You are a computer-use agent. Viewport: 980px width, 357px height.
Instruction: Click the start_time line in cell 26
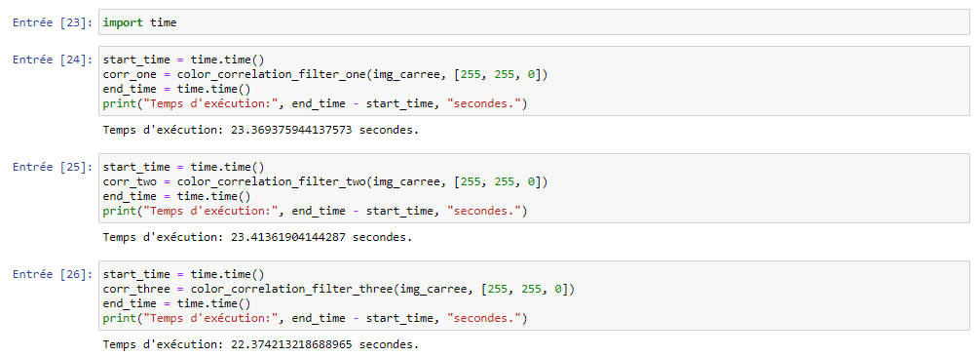[184, 274]
